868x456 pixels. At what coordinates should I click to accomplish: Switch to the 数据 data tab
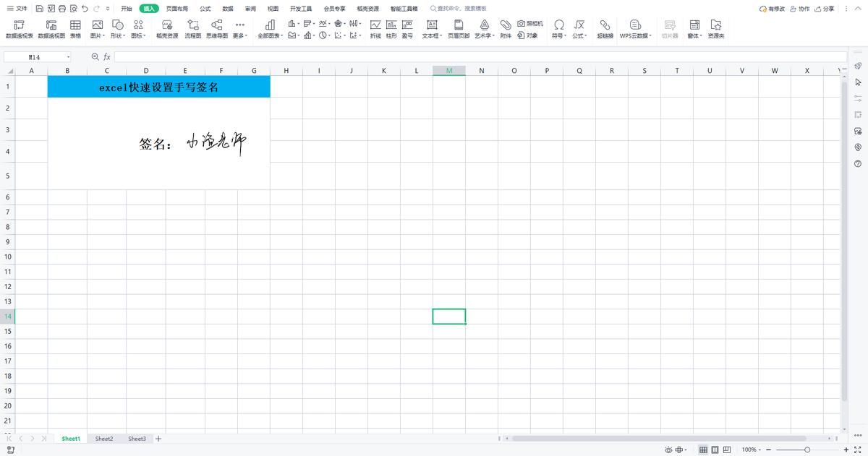pyautogui.click(x=228, y=9)
